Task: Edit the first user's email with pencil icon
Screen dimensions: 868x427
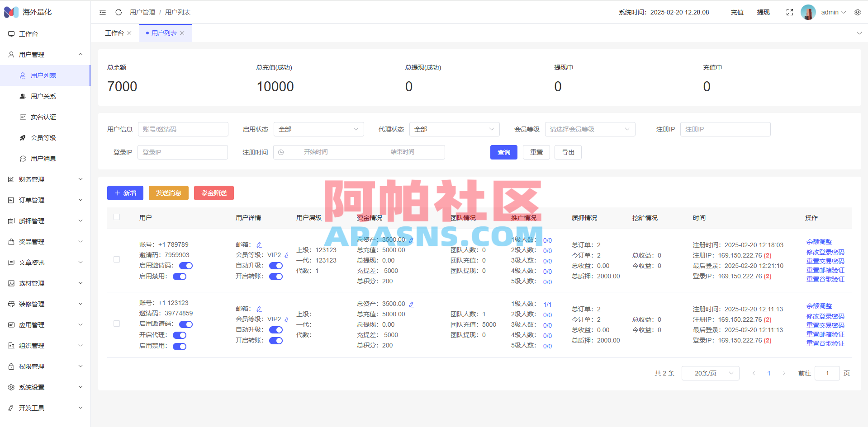Action: tap(259, 244)
